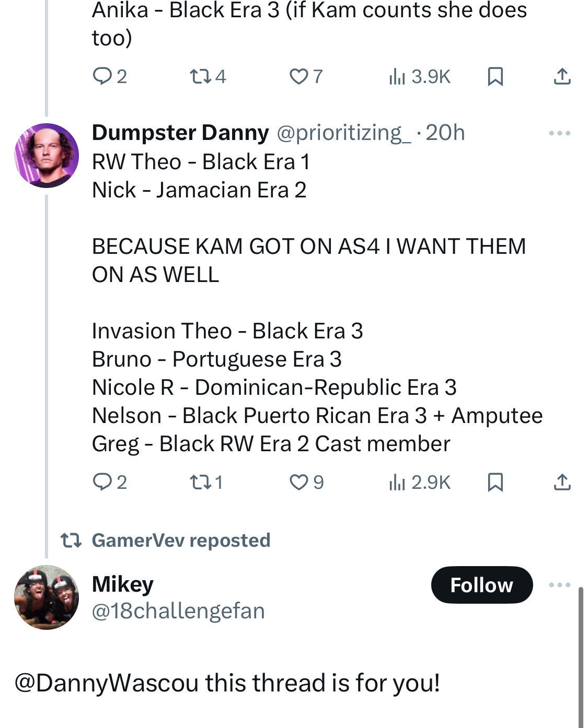Viewport: 588px width, 728px height.
Task: Bookmark the Anika Black Era tweet
Action: coord(495,76)
